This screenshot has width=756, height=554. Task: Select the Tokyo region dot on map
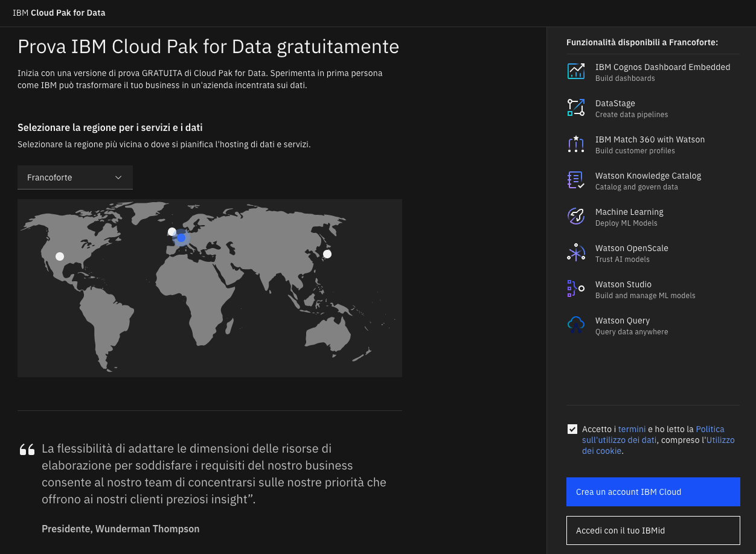tap(327, 254)
